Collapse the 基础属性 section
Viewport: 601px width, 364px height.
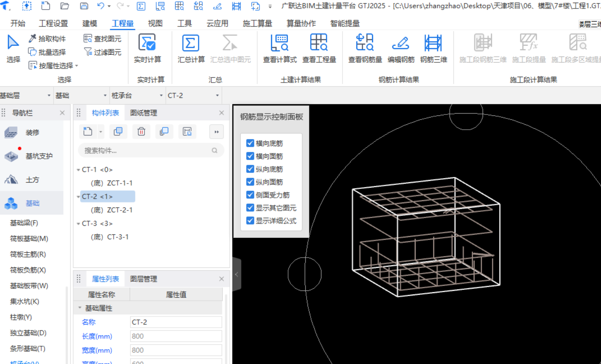(80, 308)
